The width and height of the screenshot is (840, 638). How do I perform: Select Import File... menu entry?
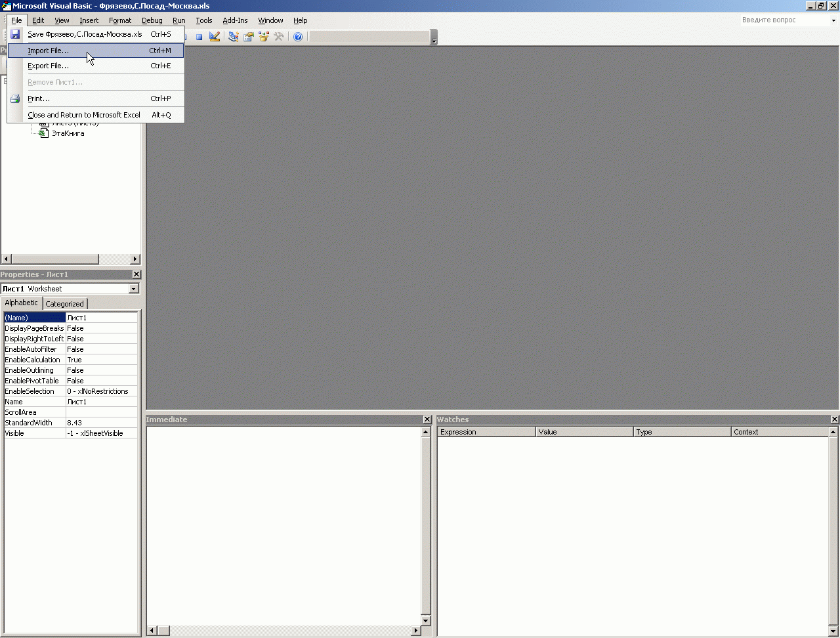96,51
